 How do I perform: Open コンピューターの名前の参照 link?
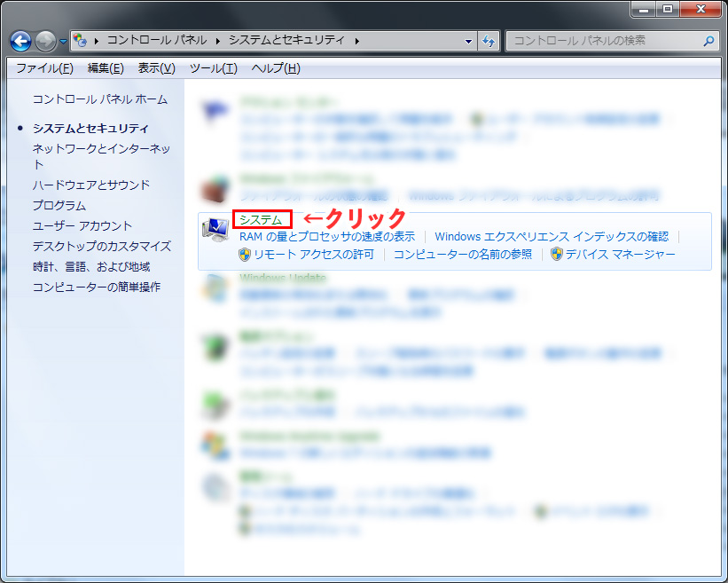click(x=463, y=254)
